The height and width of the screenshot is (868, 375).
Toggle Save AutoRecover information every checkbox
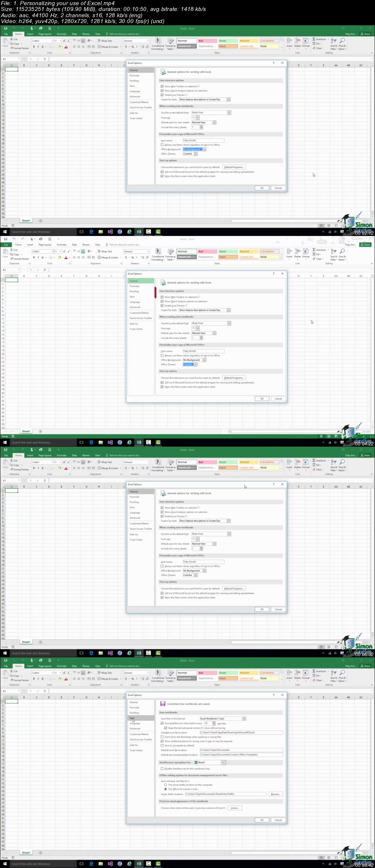pos(162,724)
